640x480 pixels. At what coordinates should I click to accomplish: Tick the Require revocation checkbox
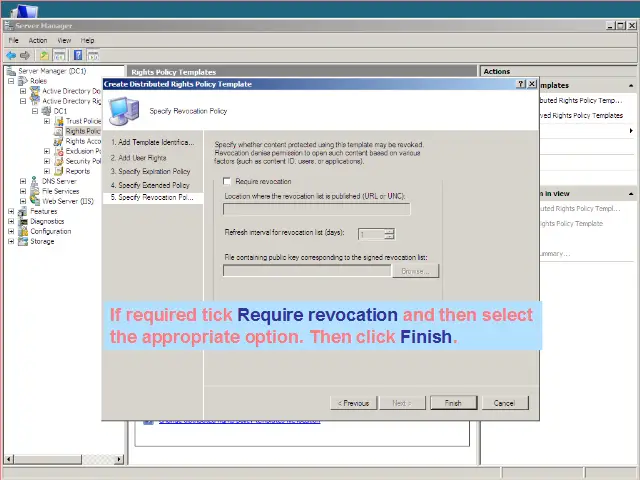[227, 181]
